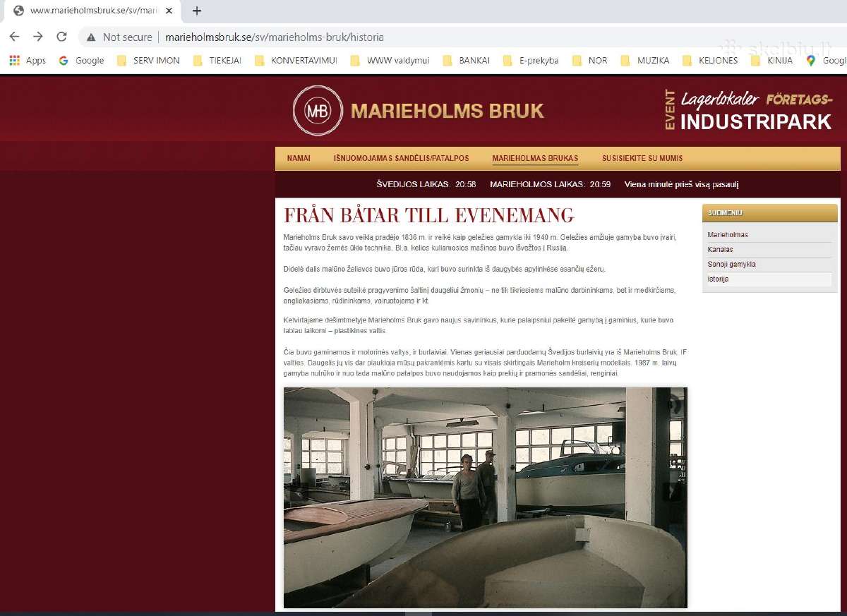Click the FRÅN BÅTAR TILL EVENEMANG heading
847x616 pixels.
pos(429,215)
